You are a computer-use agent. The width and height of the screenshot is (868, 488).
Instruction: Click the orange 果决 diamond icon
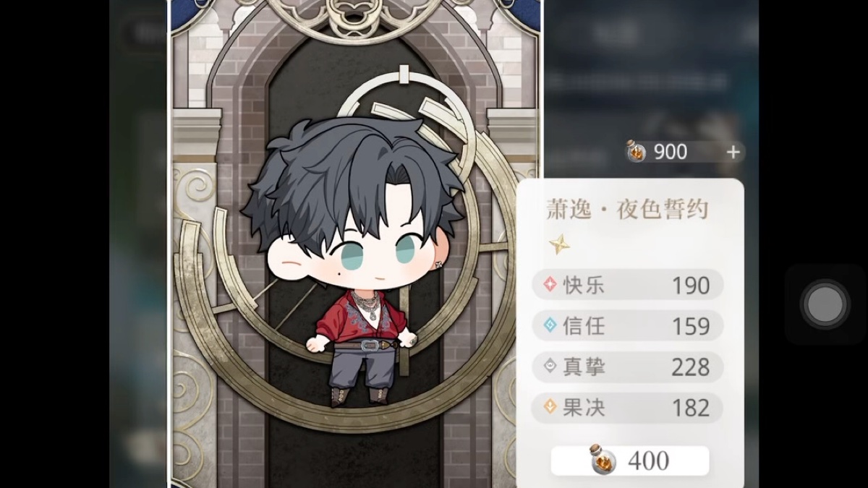tap(550, 407)
